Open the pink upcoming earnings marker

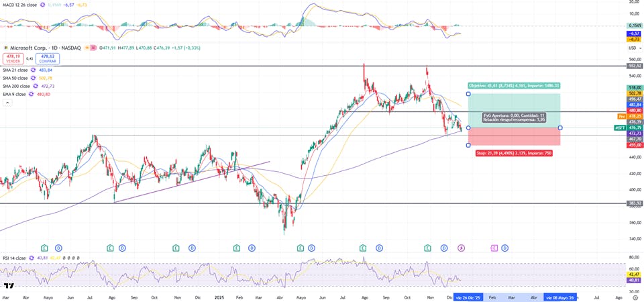click(x=494, y=248)
